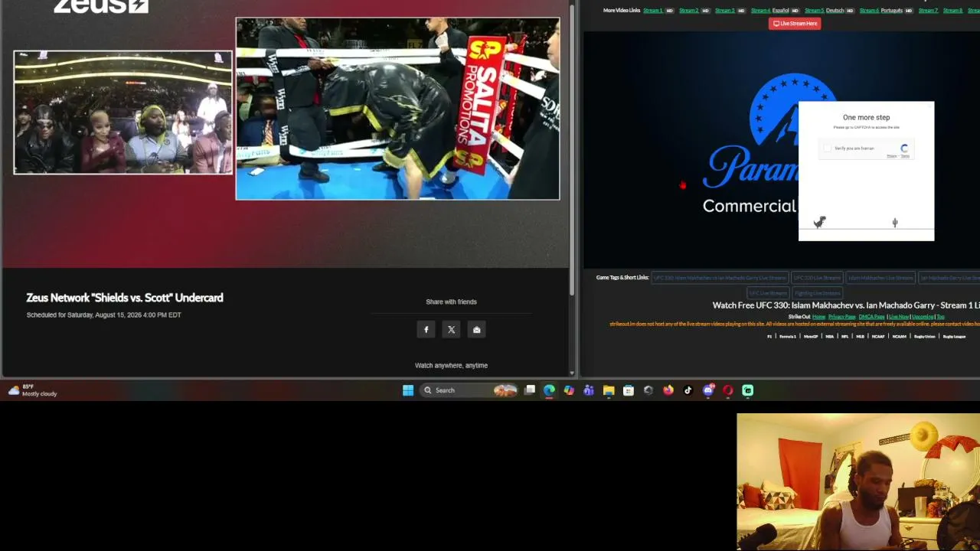The image size is (980, 551).
Task: Click the Zeus logo in the header
Action: (100, 6)
